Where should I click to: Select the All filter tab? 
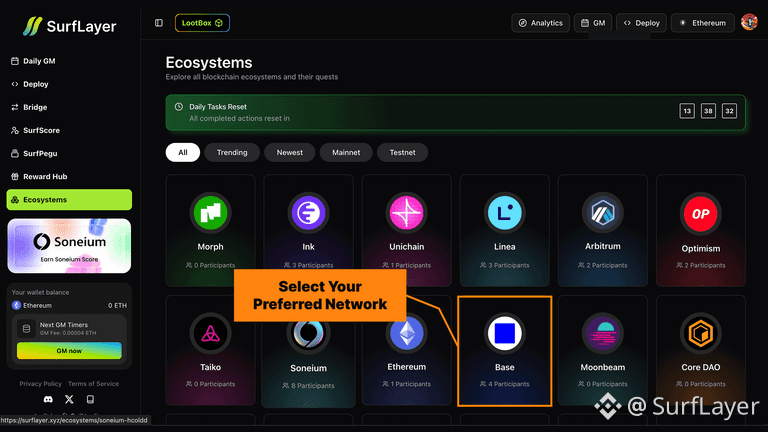(183, 152)
